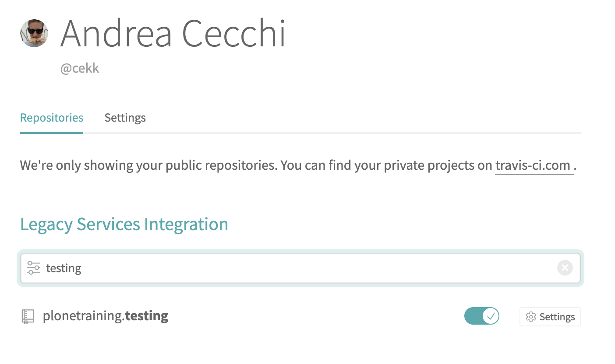Click the "Andrea Cecchi" name heading
Image resolution: width=615 pixels, height=364 pixels.
(x=173, y=33)
